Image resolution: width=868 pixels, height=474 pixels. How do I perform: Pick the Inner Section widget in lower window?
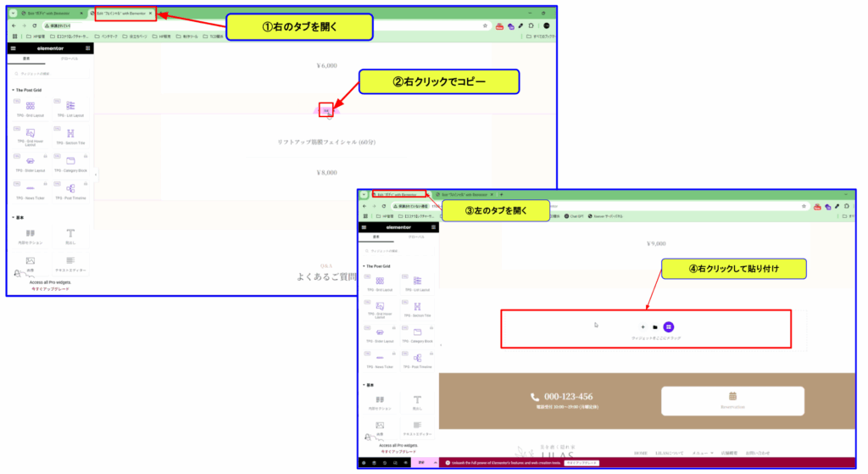point(380,402)
